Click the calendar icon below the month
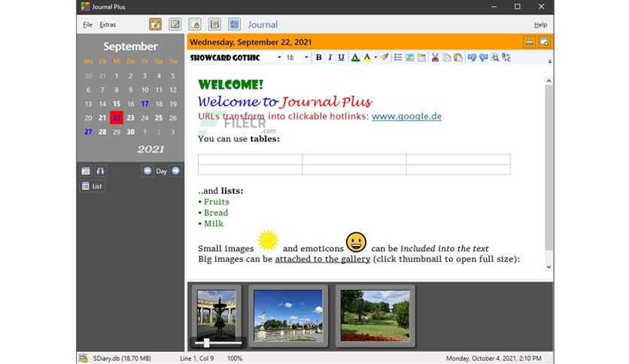This screenshot has width=629, height=364. (x=86, y=171)
